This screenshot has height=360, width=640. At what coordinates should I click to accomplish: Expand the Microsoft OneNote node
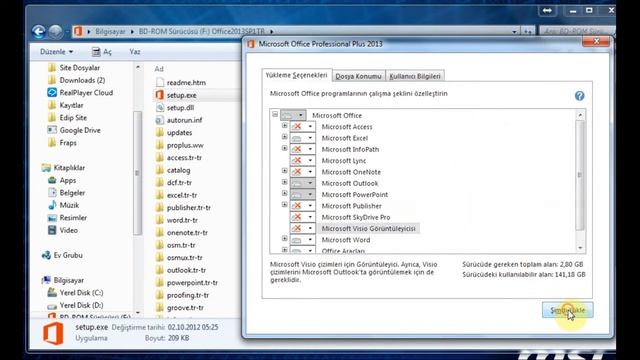(x=284, y=171)
